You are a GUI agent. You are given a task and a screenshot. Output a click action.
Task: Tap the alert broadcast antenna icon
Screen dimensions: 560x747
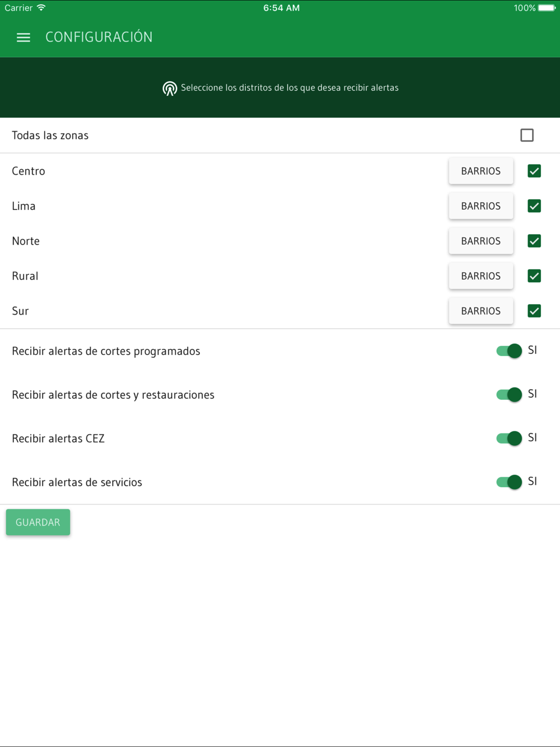point(170,88)
